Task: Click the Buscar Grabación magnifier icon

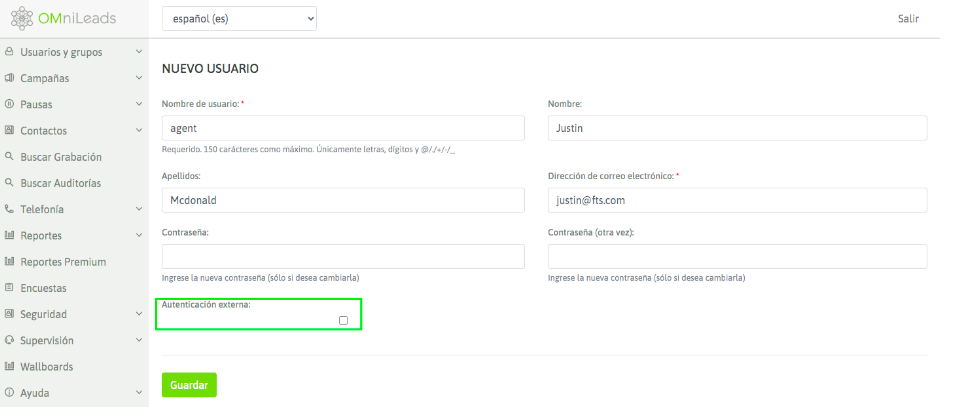Action: coord(9,157)
